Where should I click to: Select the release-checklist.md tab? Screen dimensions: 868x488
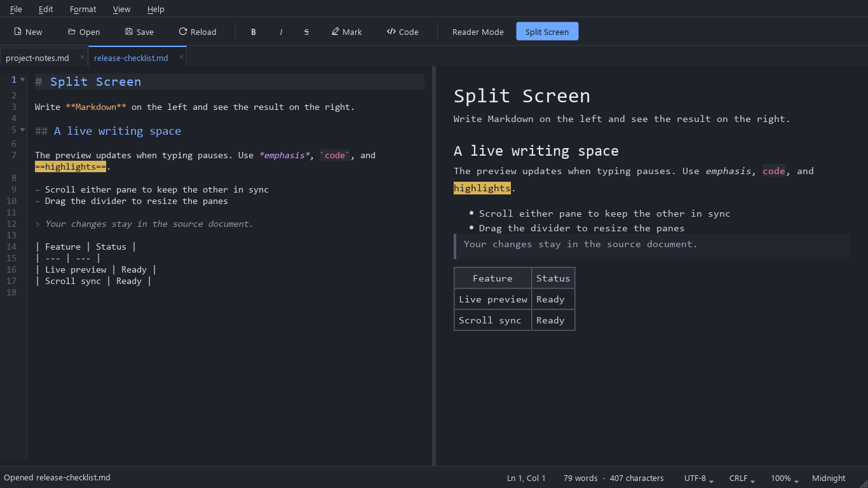131,58
